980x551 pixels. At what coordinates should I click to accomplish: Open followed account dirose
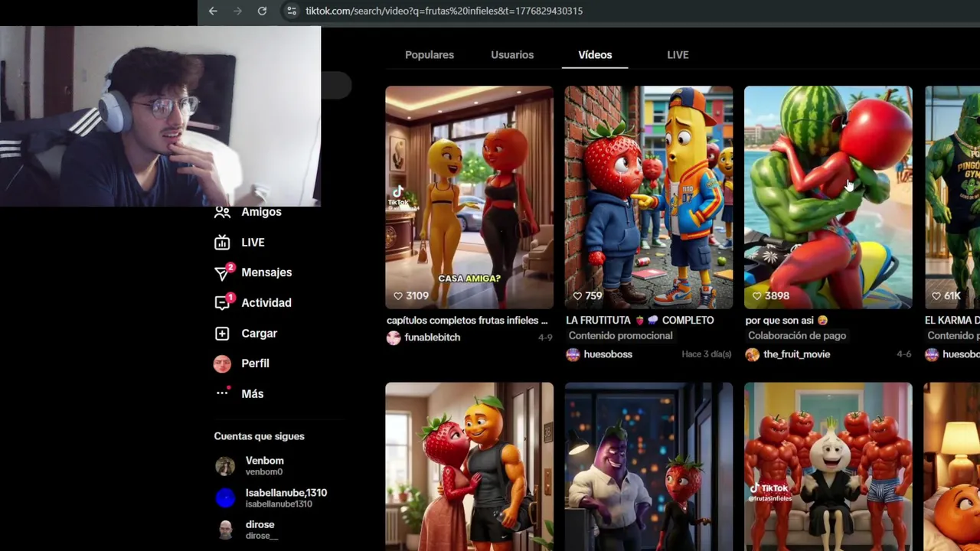coord(261,530)
